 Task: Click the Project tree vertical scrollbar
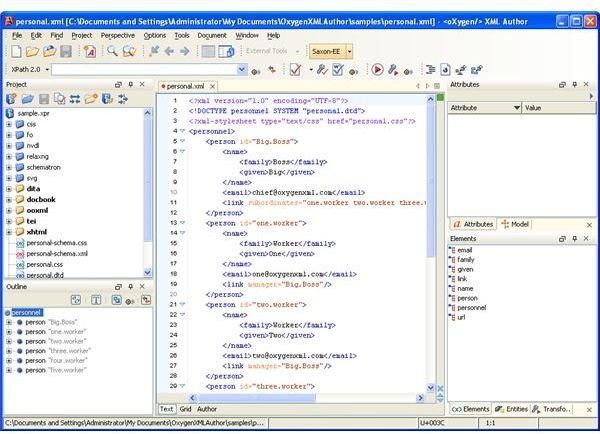coord(147,193)
